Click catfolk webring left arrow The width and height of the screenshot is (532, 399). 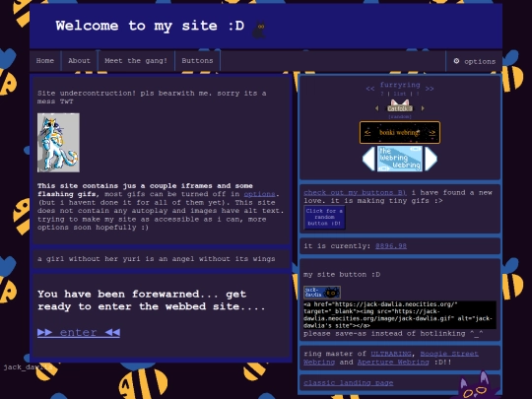[377, 108]
